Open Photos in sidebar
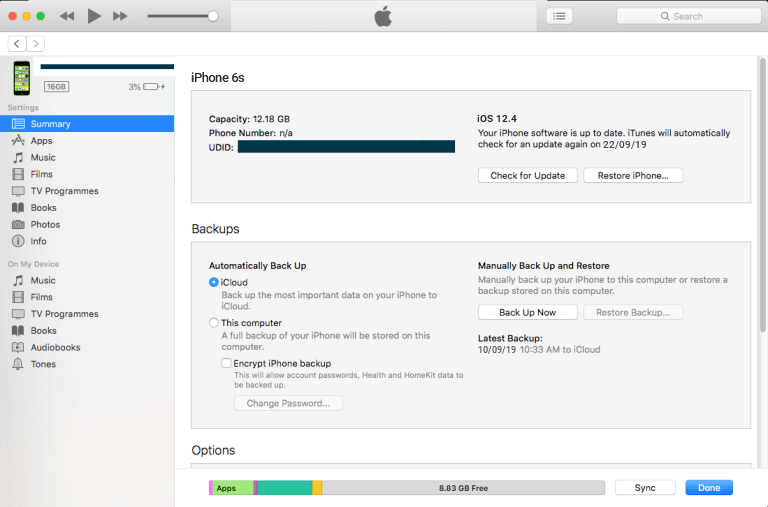Viewport: 768px width, 507px height. [87, 224]
